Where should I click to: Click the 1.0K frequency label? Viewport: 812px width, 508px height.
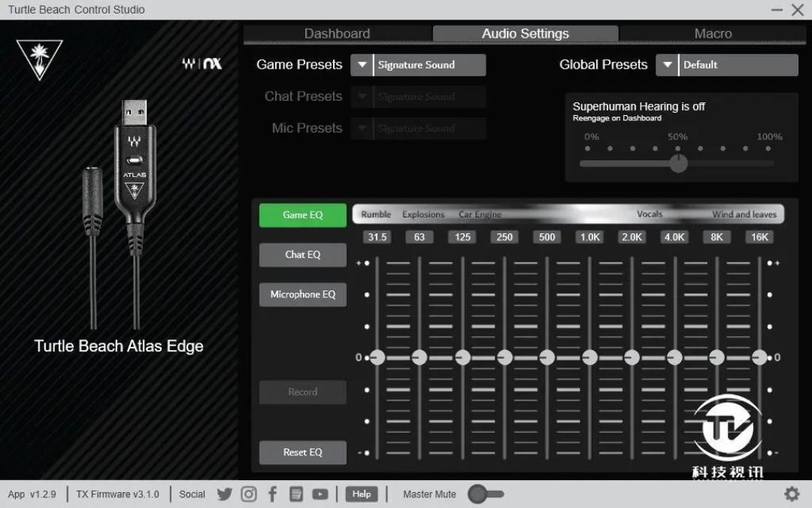[x=590, y=237]
